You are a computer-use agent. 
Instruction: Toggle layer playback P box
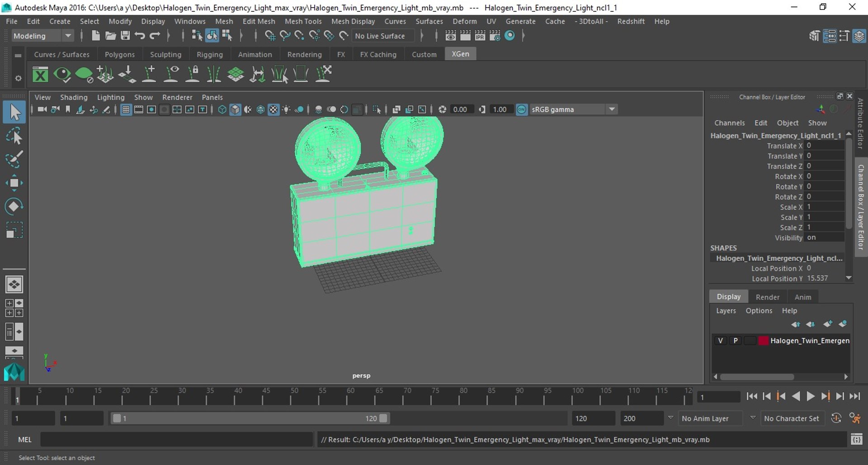coord(736,341)
